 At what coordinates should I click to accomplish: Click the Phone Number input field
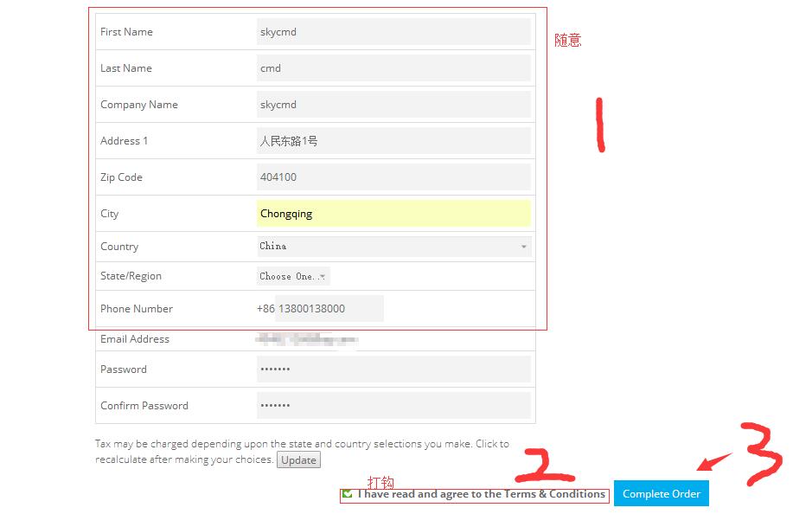329,309
